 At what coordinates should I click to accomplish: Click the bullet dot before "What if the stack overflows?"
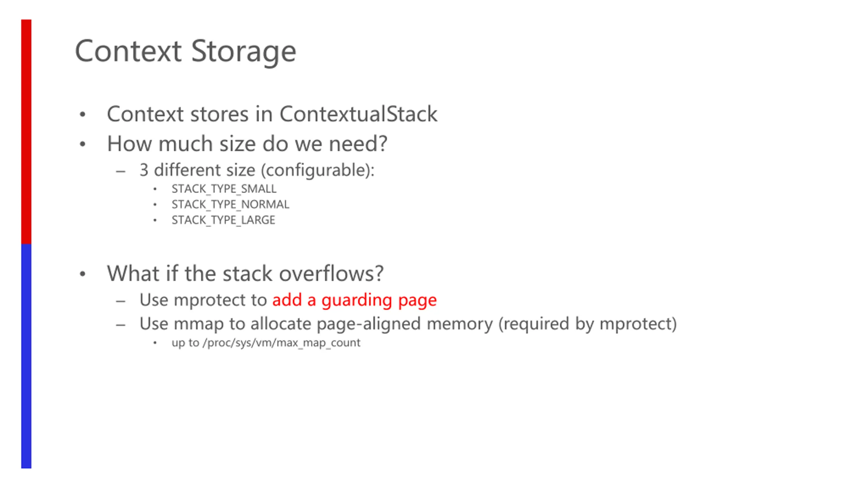click(82, 274)
